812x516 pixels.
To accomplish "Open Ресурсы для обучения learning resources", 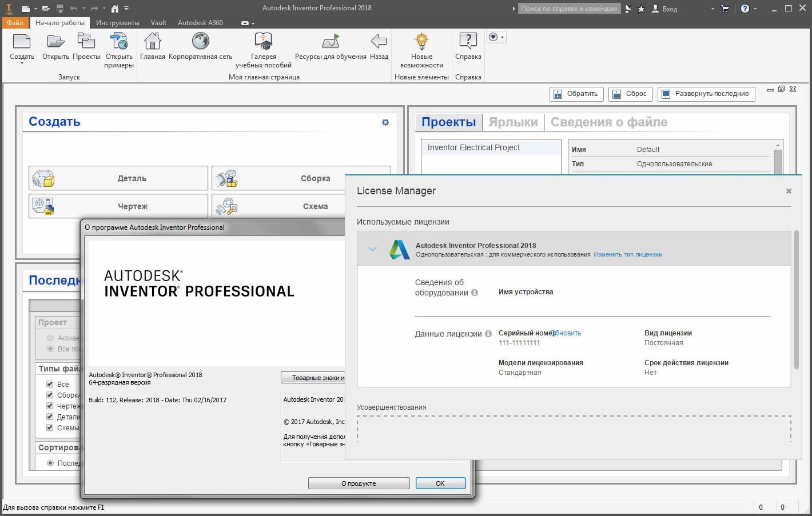I will click(x=331, y=42).
